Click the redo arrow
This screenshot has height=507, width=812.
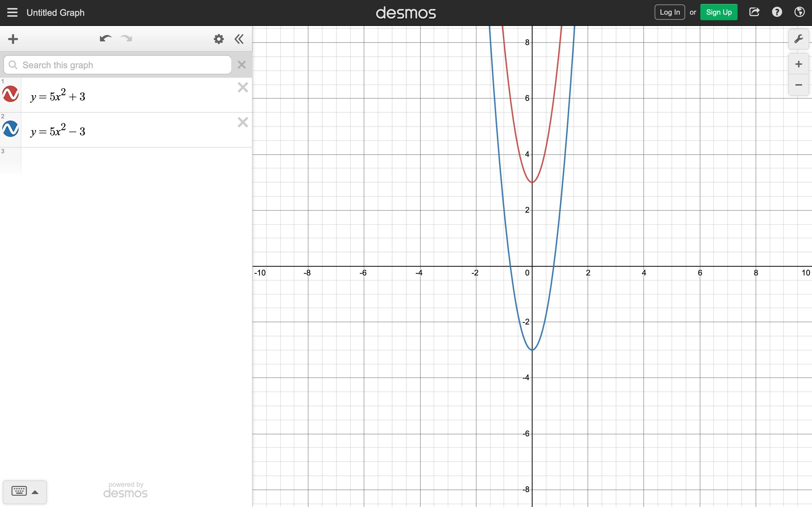click(x=127, y=39)
